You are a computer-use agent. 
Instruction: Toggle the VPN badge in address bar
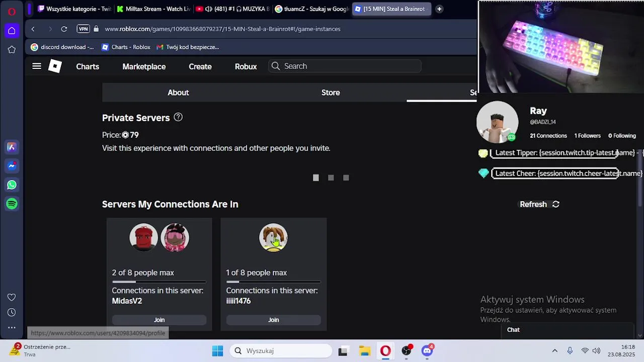pos(83,29)
